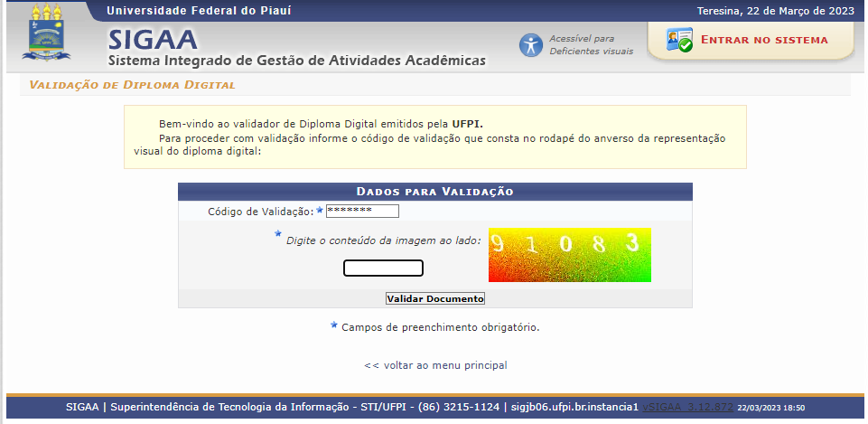Click the Dados para Validação header
The image size is (868, 424).
(435, 192)
